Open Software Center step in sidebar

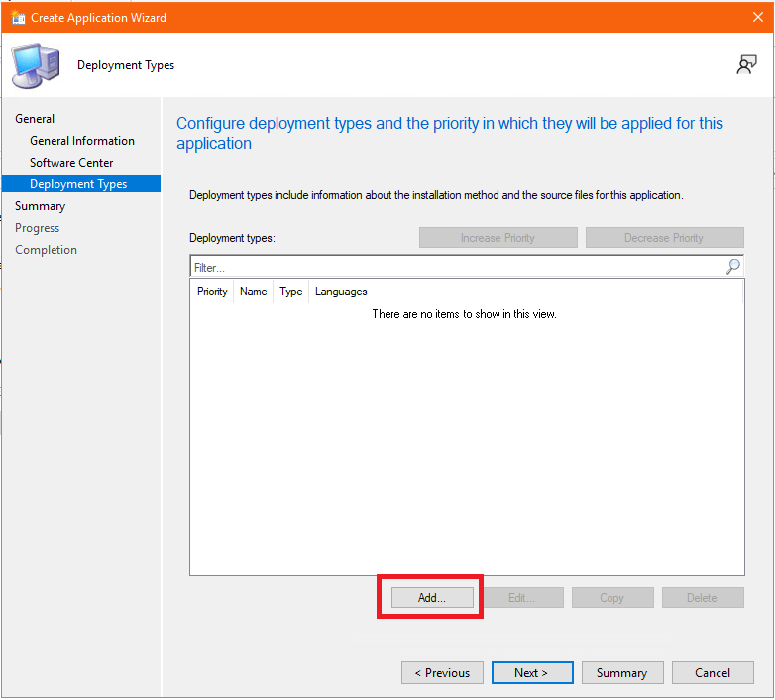(71, 163)
